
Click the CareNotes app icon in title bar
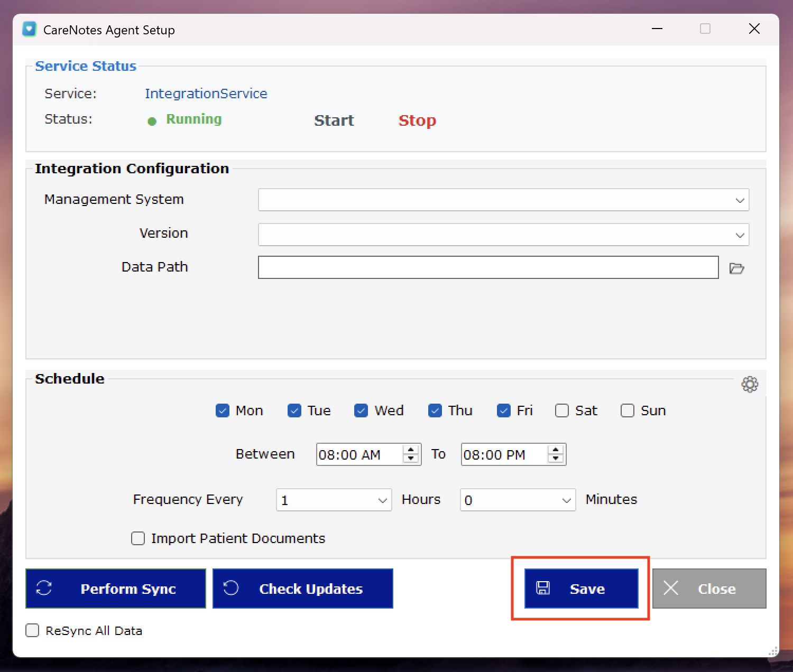(29, 29)
